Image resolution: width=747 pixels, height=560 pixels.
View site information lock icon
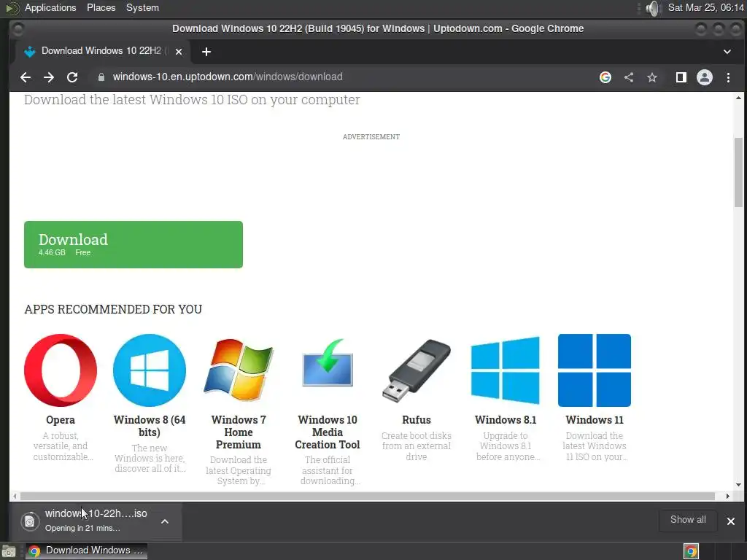pos(101,77)
